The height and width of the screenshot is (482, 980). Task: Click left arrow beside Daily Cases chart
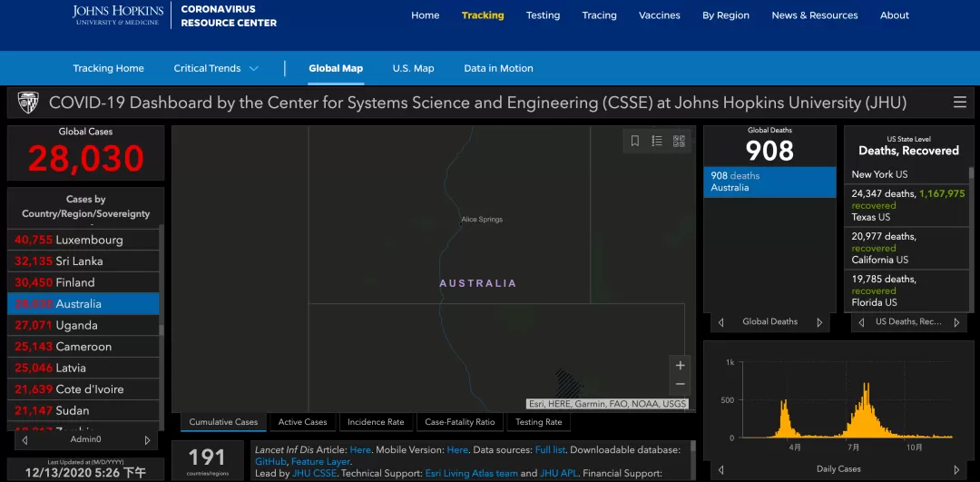coord(720,469)
